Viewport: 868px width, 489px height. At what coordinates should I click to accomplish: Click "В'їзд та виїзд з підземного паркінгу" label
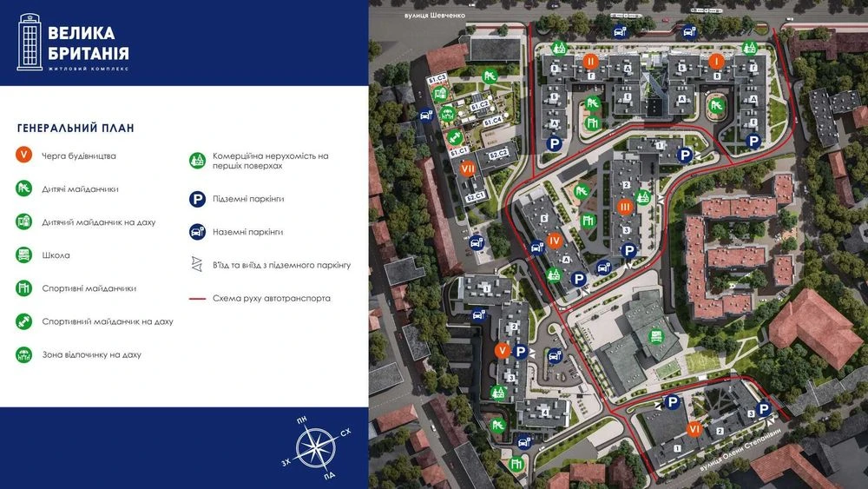[x=282, y=265]
